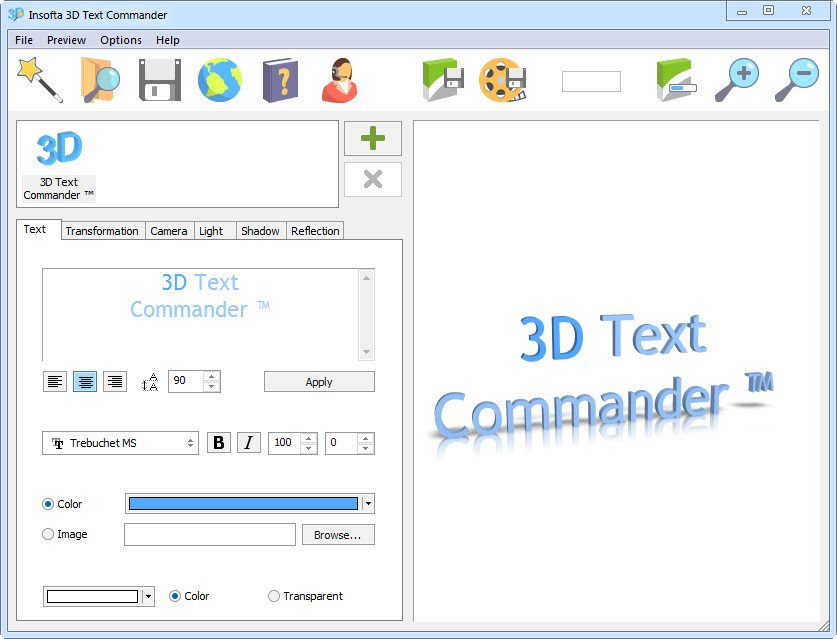Toggle bold text style

coord(219,443)
